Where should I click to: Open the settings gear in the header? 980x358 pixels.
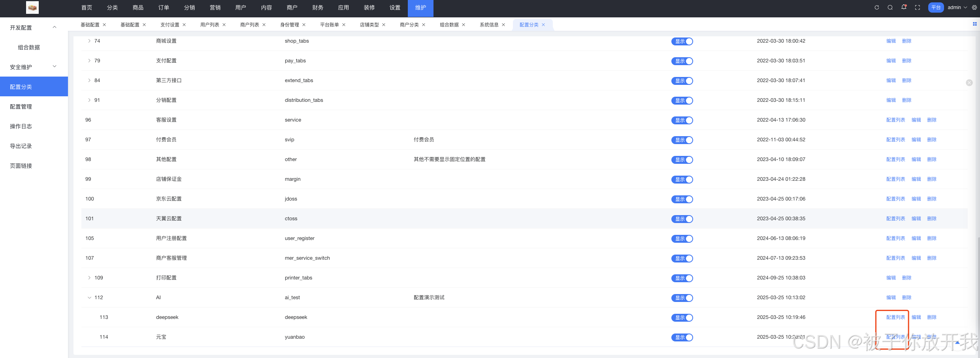click(x=974, y=7)
